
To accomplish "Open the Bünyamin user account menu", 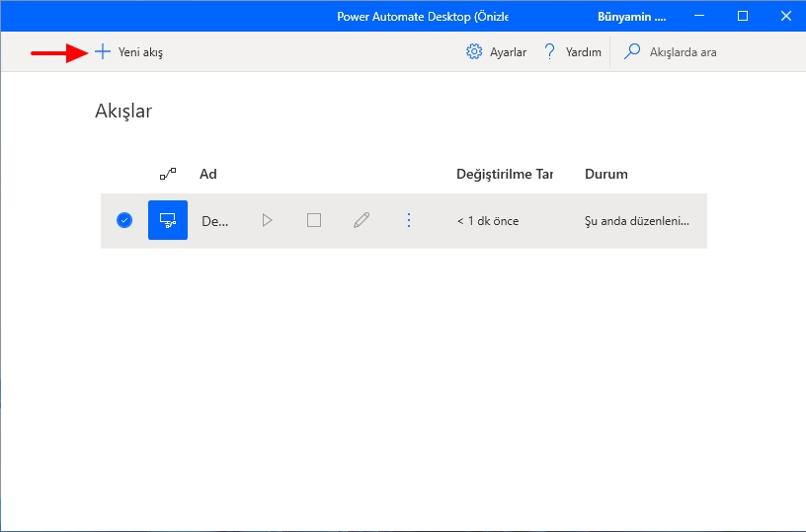I will [632, 17].
